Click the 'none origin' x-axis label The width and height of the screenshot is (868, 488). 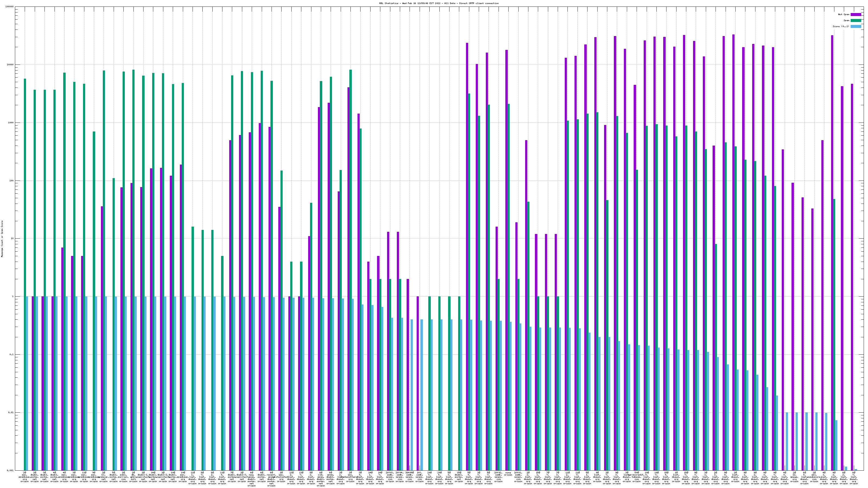click(x=508, y=474)
